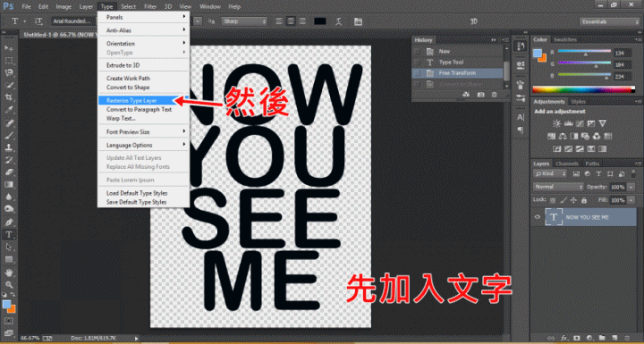The height and width of the screenshot is (344, 644).
Task: Expand the Language Options submenu
Action: 143,145
